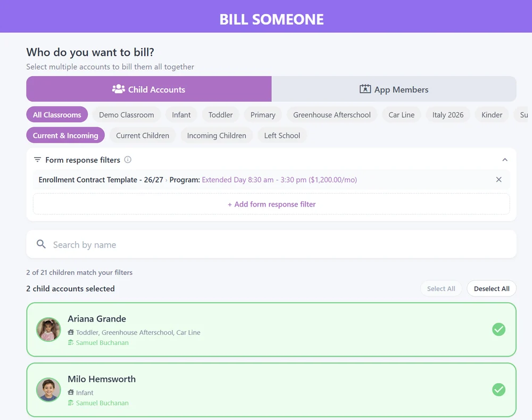Click '2 of 21 children match your filters'
The image size is (532, 420).
point(79,273)
